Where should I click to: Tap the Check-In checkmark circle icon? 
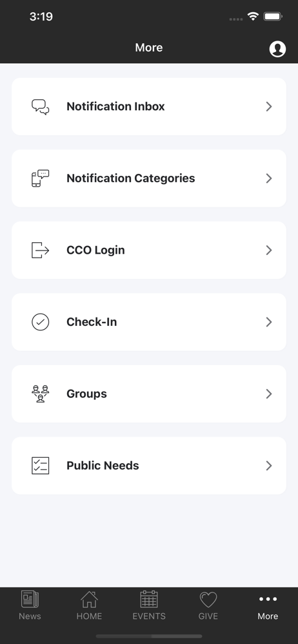41,322
